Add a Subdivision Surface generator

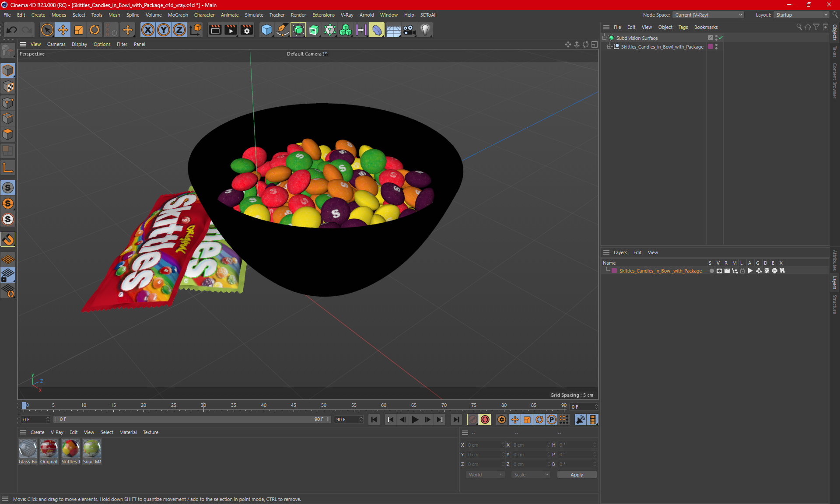tap(298, 30)
